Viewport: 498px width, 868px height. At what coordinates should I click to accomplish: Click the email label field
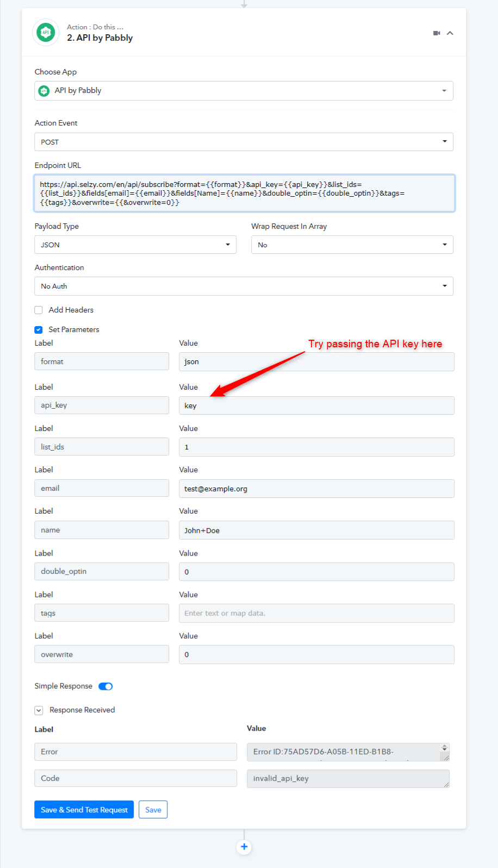click(x=102, y=488)
